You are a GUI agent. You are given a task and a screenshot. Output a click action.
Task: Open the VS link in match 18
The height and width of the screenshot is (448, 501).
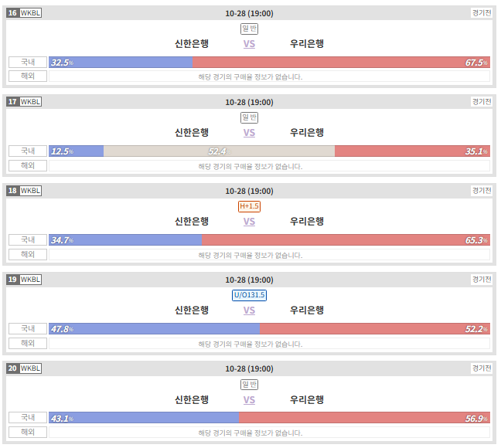(x=249, y=221)
